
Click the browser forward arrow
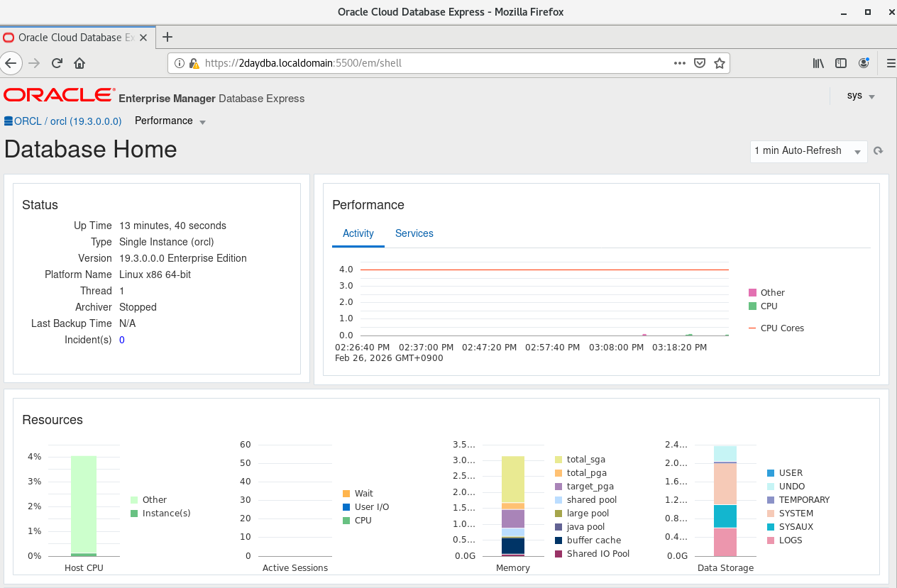click(x=34, y=63)
